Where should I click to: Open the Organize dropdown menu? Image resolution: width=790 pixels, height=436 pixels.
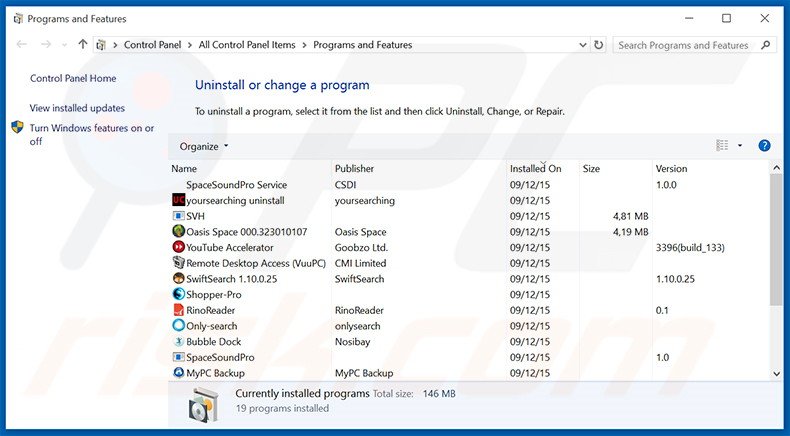coord(204,146)
